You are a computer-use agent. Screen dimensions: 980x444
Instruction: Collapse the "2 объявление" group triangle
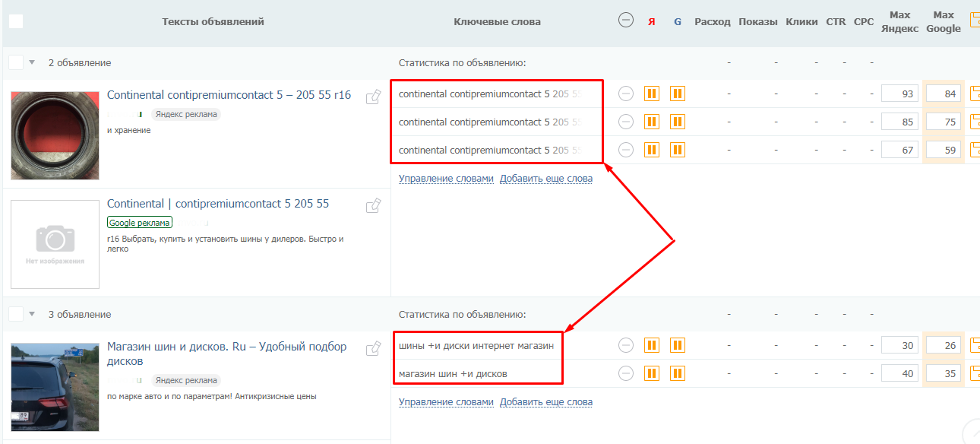[x=32, y=62]
